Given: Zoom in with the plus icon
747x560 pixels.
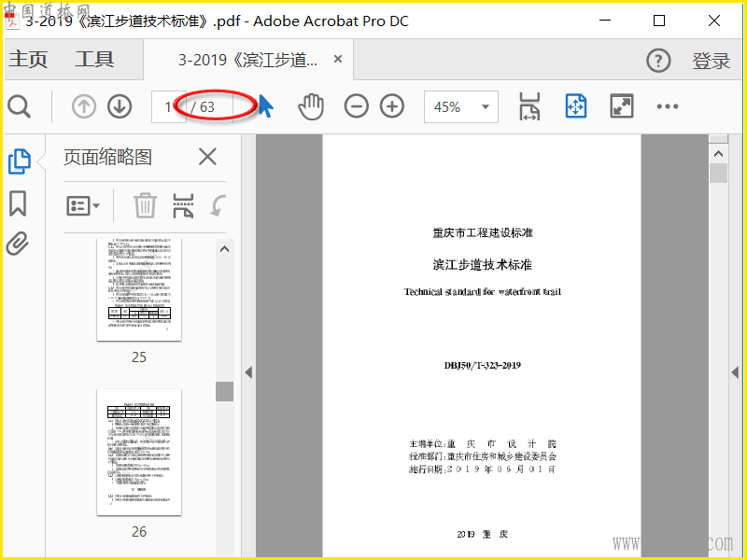Looking at the screenshot, I should coord(392,106).
